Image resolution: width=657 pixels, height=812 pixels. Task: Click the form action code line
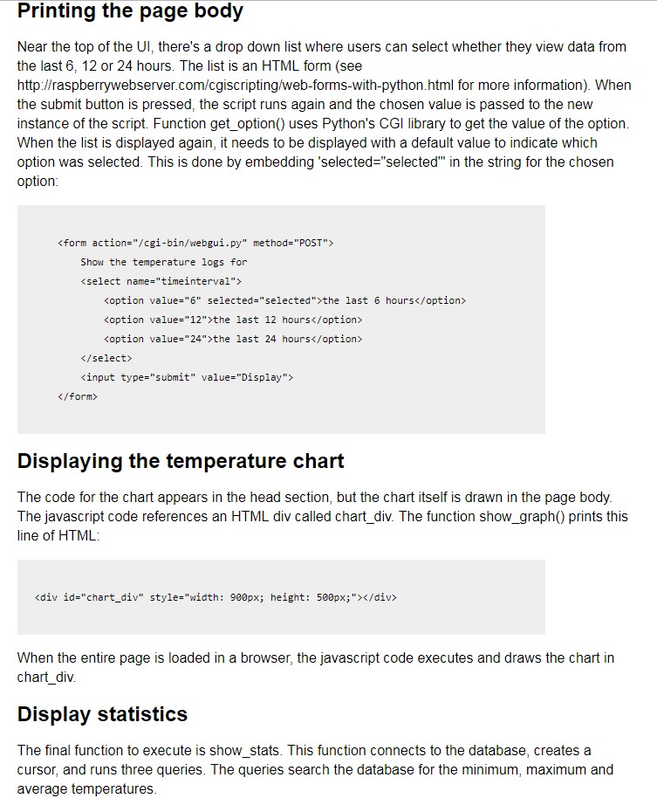point(195,243)
